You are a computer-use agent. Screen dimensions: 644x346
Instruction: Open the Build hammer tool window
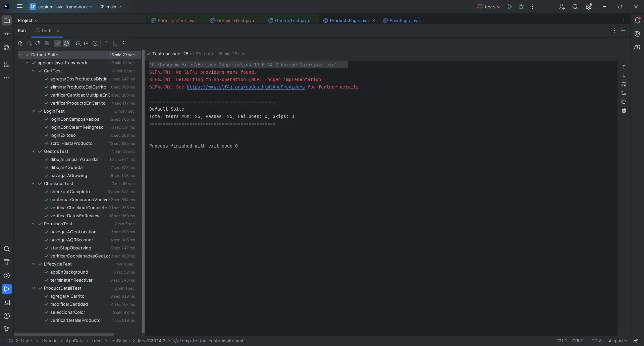(x=6, y=263)
